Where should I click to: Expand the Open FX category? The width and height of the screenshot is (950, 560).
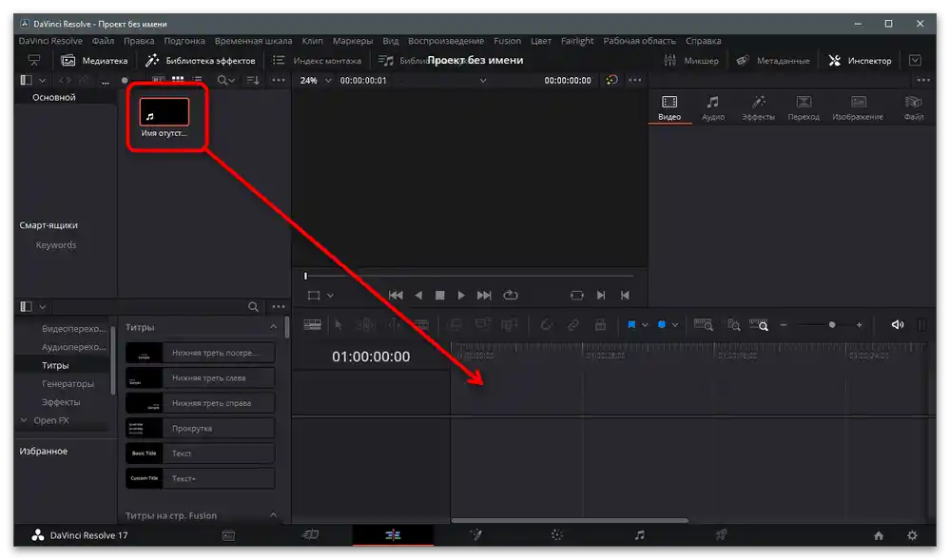click(x=24, y=420)
